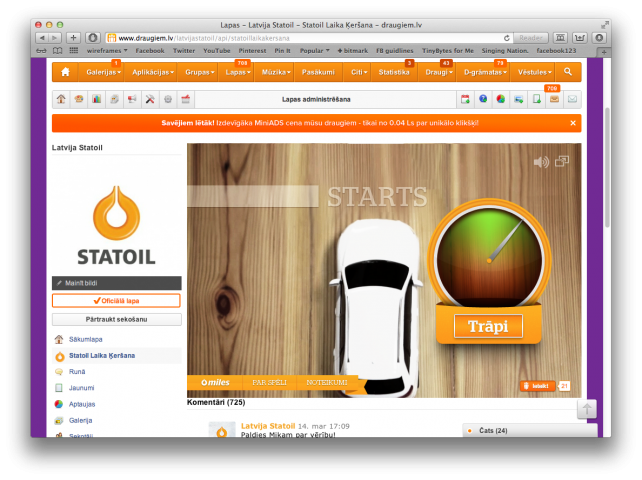Click the pie chart icon in admin toolbar
This screenshot has width=642, height=480.
point(500,99)
